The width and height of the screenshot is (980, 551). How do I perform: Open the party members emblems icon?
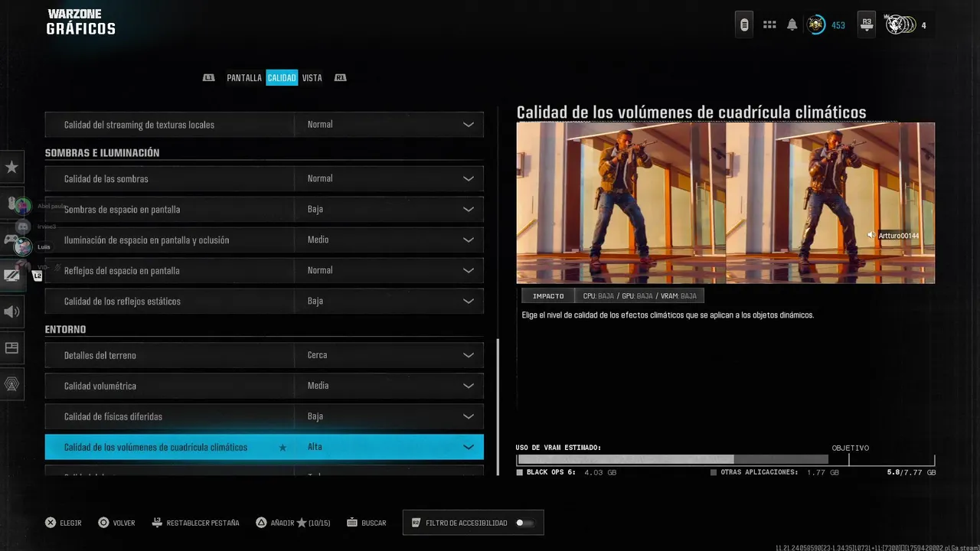coord(900,25)
